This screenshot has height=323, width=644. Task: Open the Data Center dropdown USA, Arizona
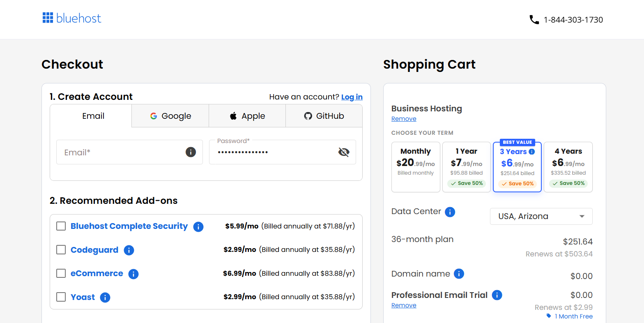pos(541,217)
